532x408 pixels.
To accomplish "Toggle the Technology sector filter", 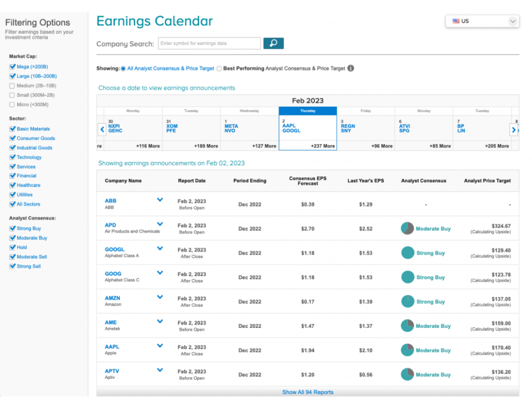I will point(12,157).
